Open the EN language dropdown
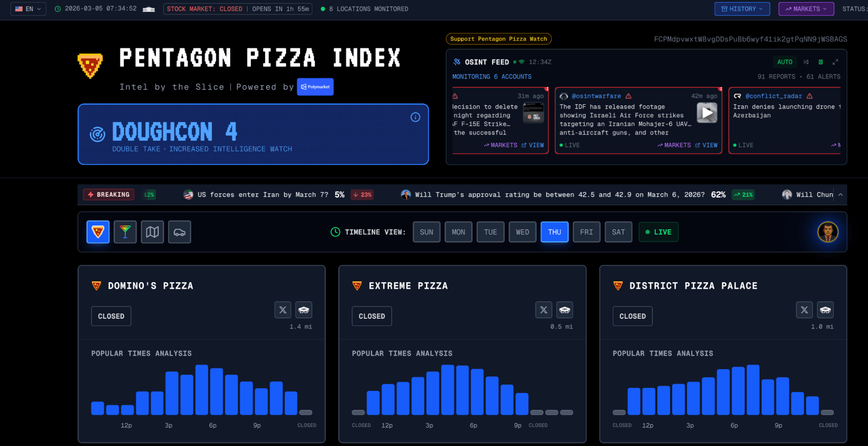 tap(28, 9)
